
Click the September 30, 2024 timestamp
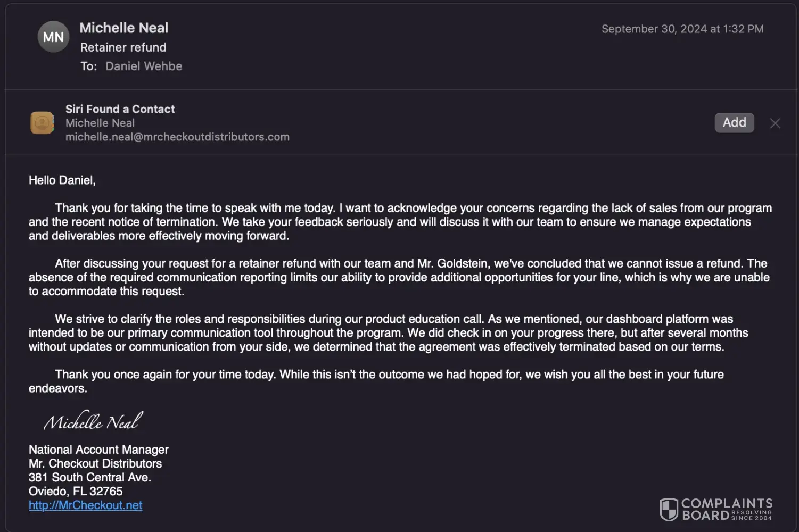682,29
